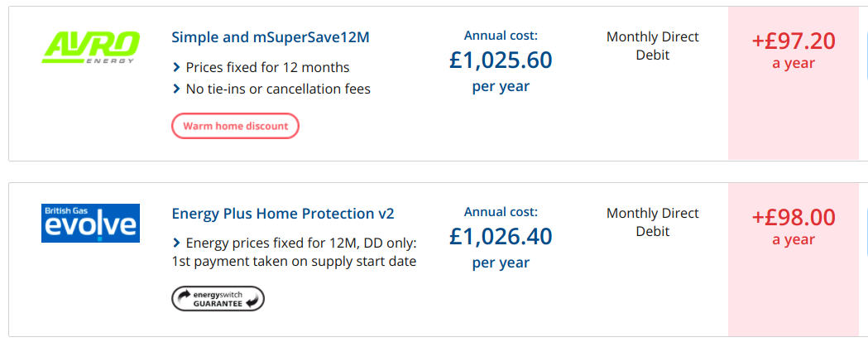Viewport: 868px width, 347px height.
Task: Click the Energy Switch Guarantee badge
Action: coord(218,299)
